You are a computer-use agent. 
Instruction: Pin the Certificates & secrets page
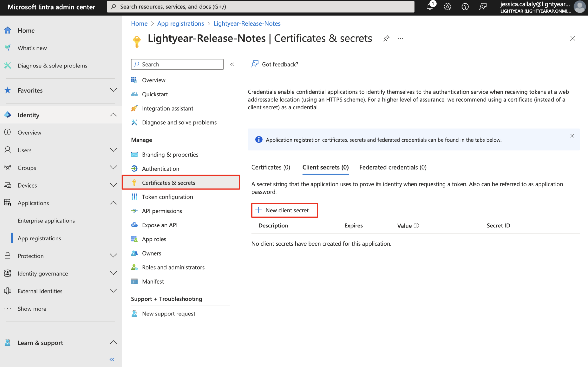coord(386,38)
